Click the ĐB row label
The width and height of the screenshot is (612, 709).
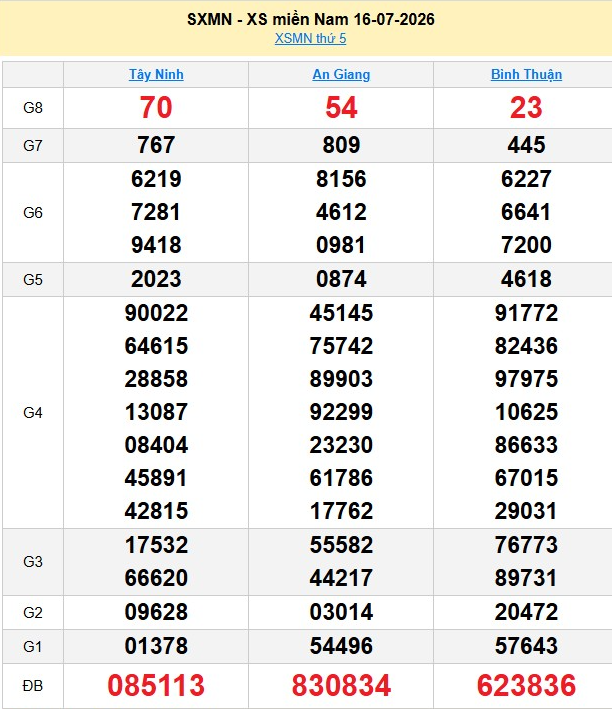click(x=33, y=686)
